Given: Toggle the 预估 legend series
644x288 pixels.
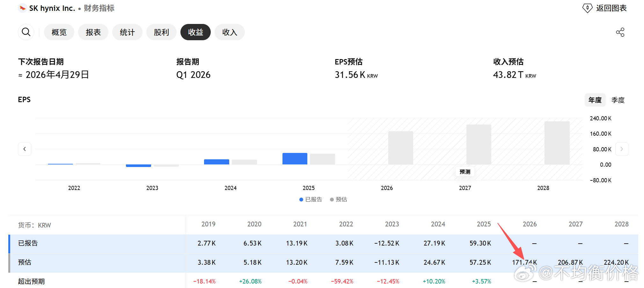Looking at the screenshot, I should [x=339, y=200].
